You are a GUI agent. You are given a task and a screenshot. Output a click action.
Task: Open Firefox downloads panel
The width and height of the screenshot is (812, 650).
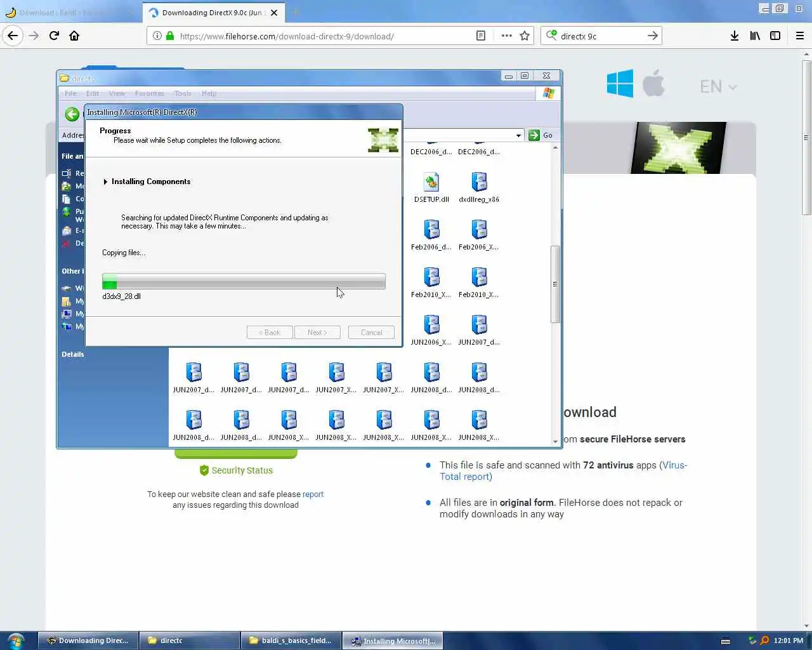tap(735, 36)
